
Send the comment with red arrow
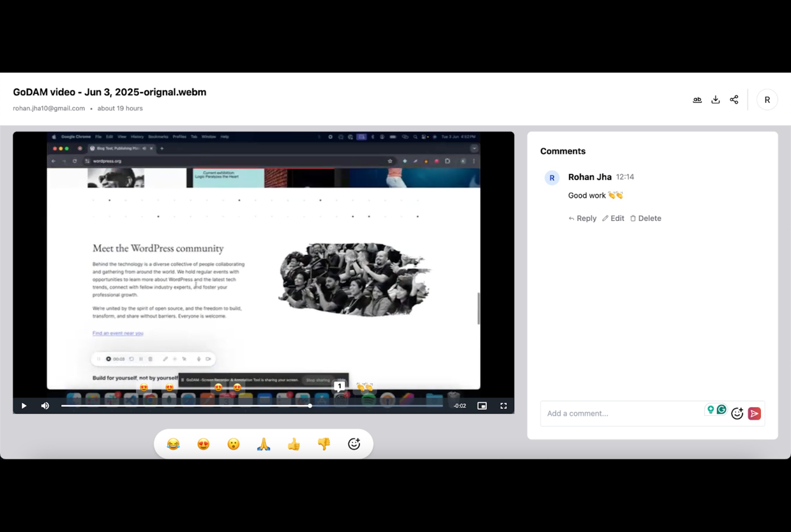[x=754, y=413]
